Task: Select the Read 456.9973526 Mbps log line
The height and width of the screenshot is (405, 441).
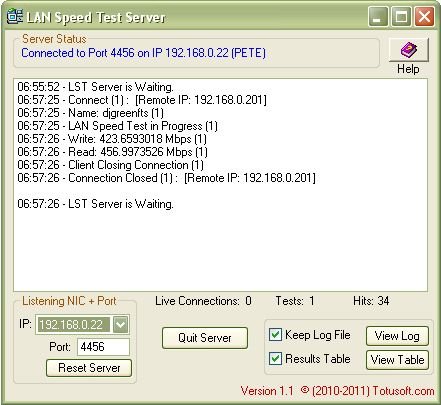Action: click(x=112, y=152)
